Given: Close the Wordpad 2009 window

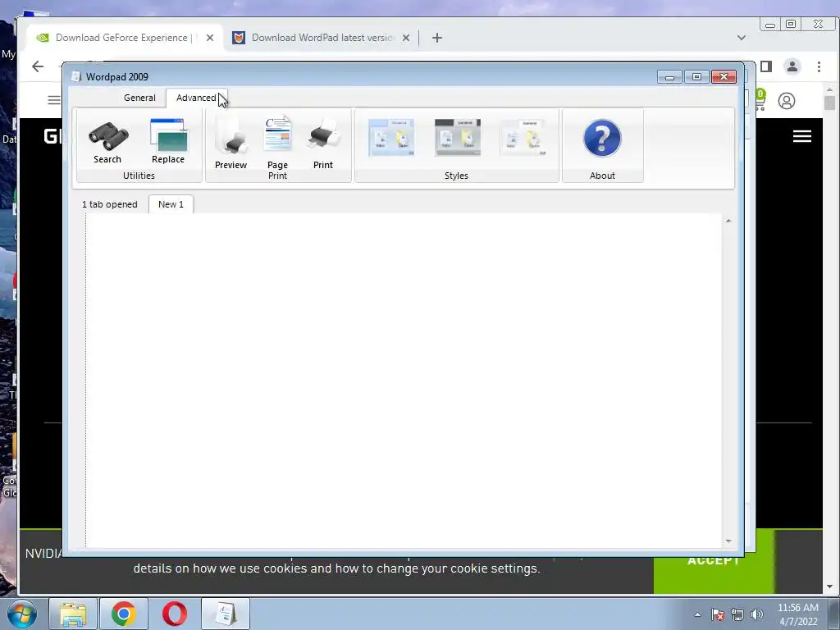Looking at the screenshot, I should 724,77.
